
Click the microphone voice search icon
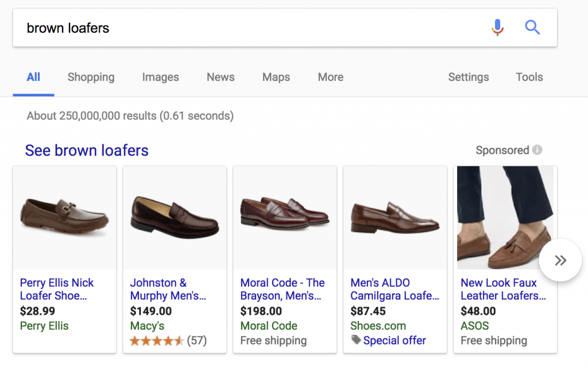pyautogui.click(x=497, y=27)
